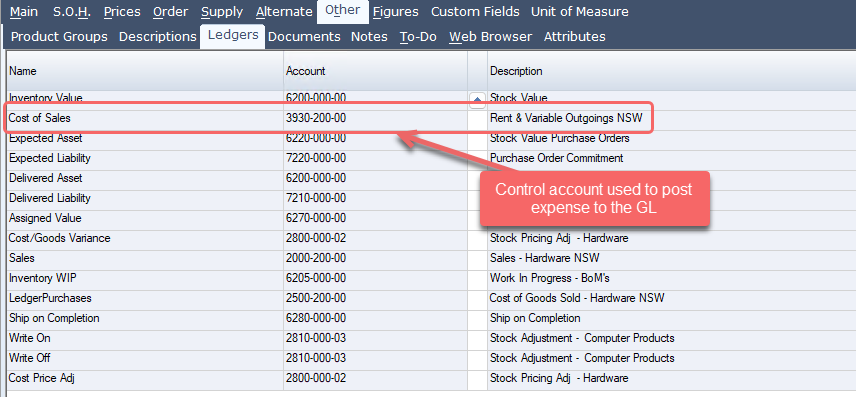Open the Documents sub-tab
Viewport: 856px width, 397px height.
tap(305, 37)
